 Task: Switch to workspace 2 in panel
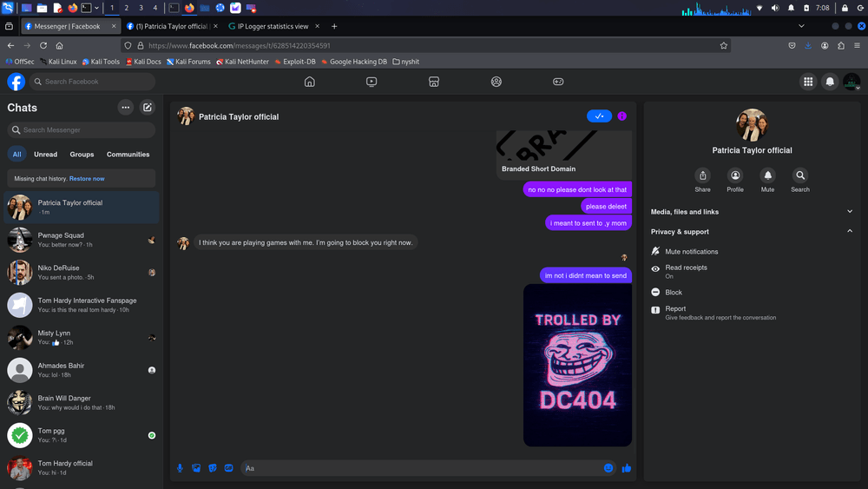point(126,8)
